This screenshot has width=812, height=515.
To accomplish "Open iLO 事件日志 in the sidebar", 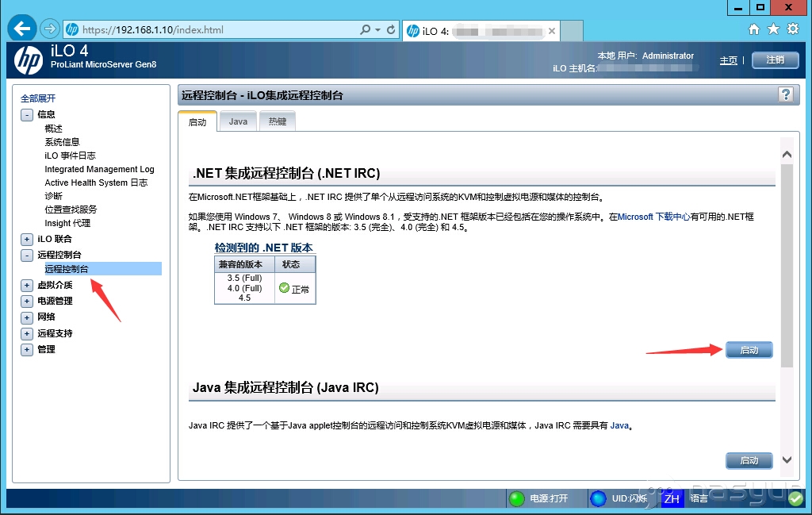I will coord(70,156).
